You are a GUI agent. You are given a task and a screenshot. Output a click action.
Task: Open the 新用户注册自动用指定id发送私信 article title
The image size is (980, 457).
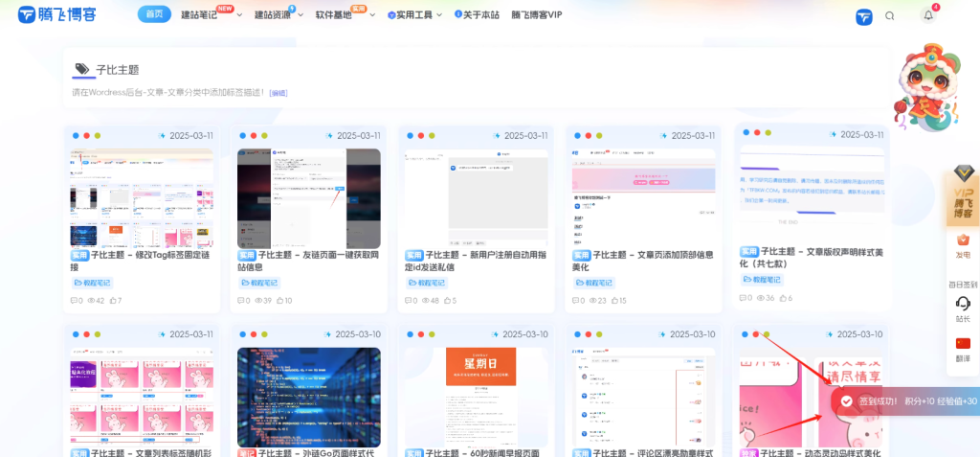477,261
